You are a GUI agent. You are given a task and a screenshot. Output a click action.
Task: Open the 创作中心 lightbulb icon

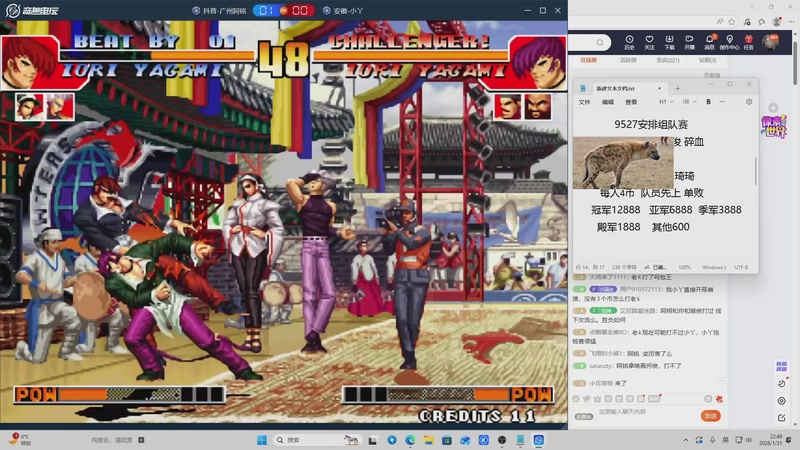(x=729, y=42)
